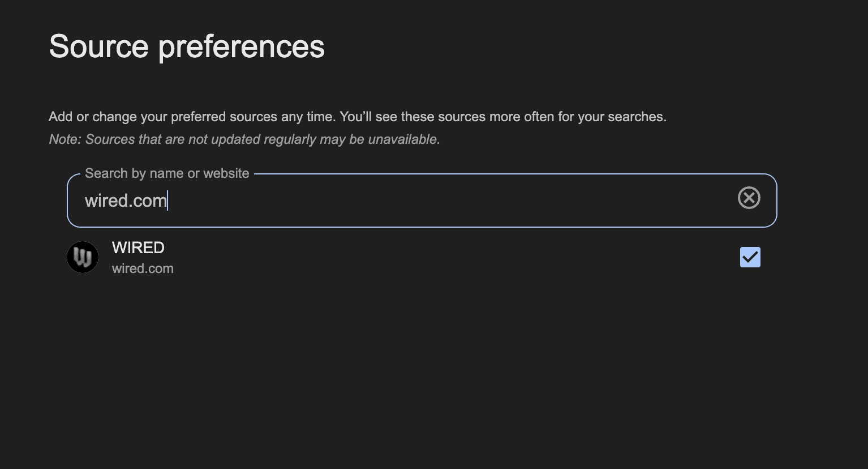Remove WIRED from preferred sources via checkbox
Viewport: 868px width, 469px height.
[x=750, y=257]
